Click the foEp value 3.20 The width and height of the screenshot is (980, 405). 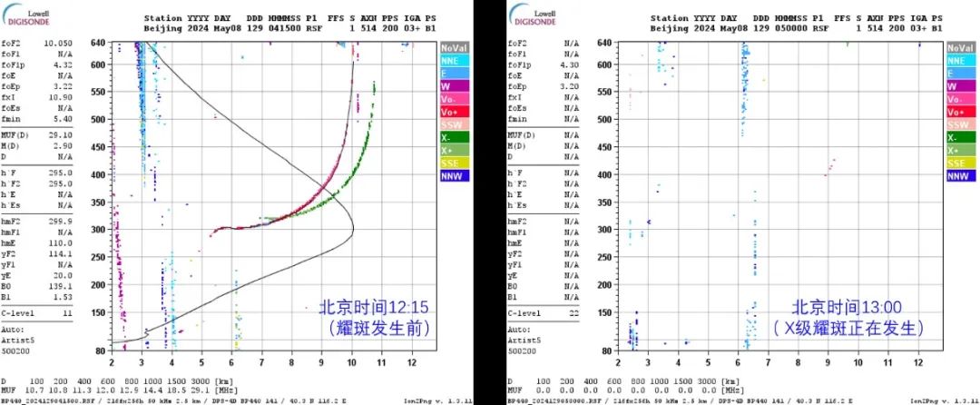point(570,86)
